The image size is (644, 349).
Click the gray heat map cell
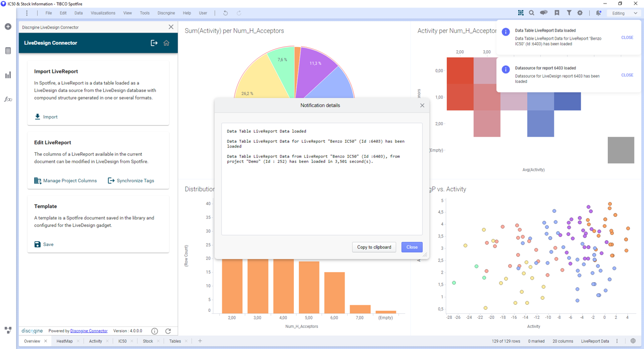click(621, 150)
